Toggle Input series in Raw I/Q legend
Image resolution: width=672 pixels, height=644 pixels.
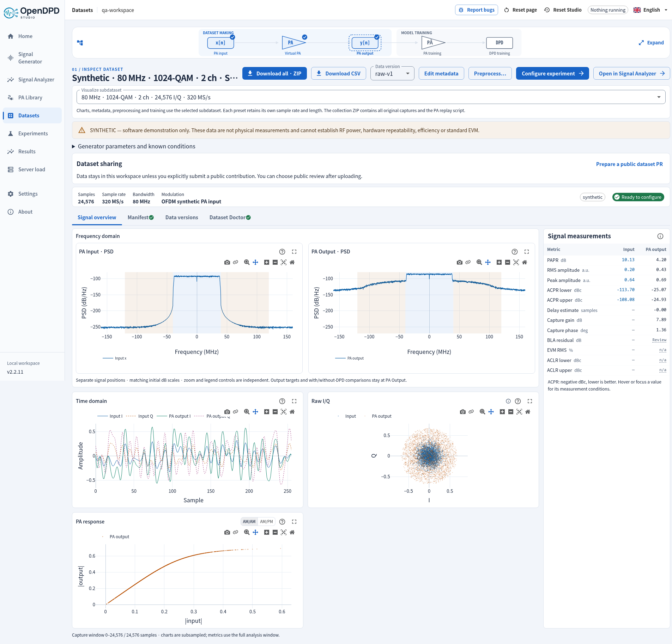coord(347,416)
